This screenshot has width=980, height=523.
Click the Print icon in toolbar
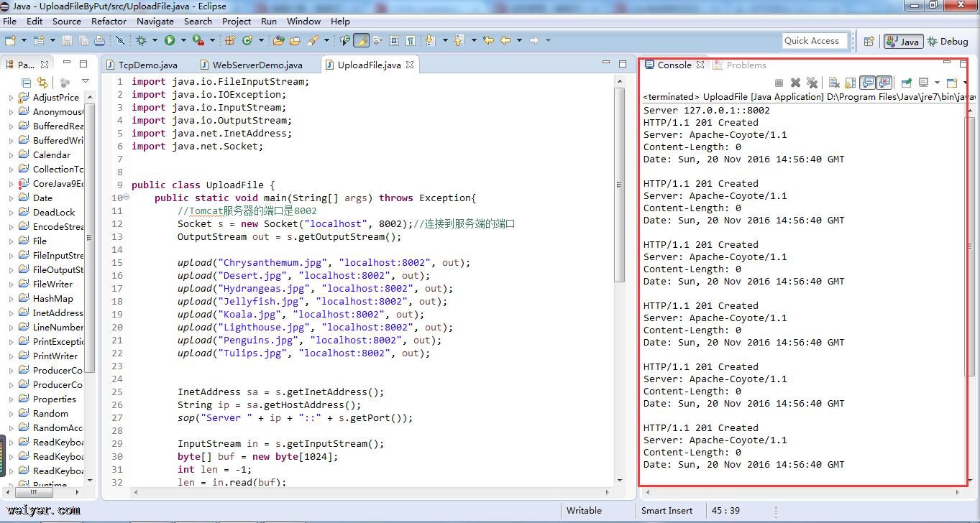100,40
